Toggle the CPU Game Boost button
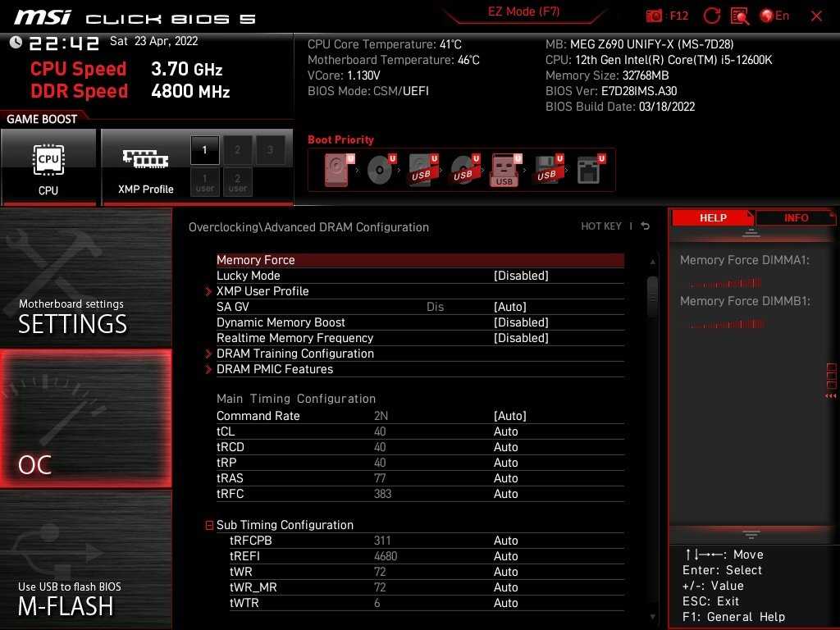840x630 pixels. pos(48,167)
